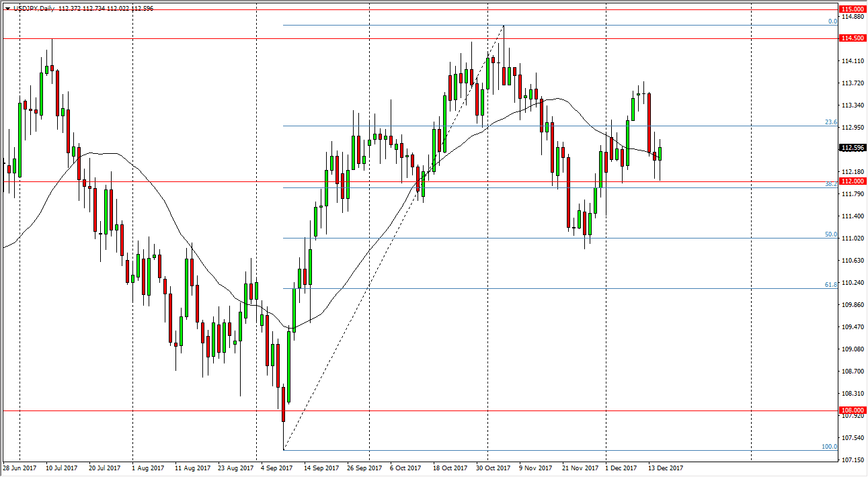Select the 114.500 resistance price label
This screenshot has height=477, width=868.
852,38
